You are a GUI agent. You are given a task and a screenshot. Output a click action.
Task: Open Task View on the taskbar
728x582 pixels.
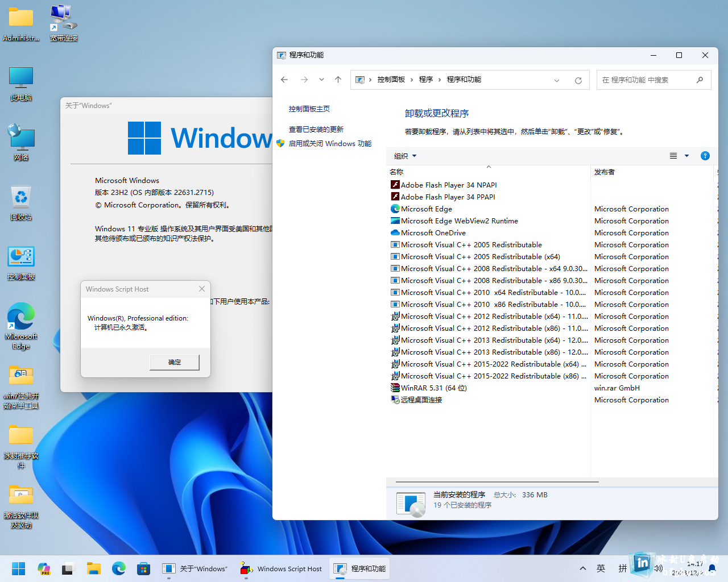click(69, 568)
